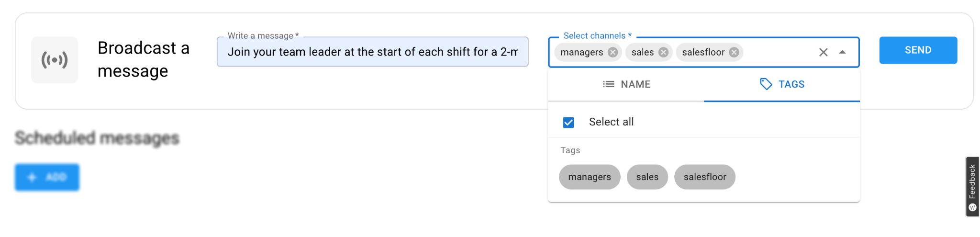
Task: Click the list icon on the Name tab
Action: click(x=608, y=84)
